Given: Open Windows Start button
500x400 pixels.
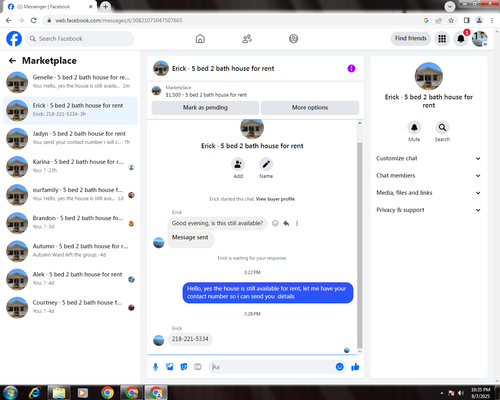Looking at the screenshot, I should [10, 393].
